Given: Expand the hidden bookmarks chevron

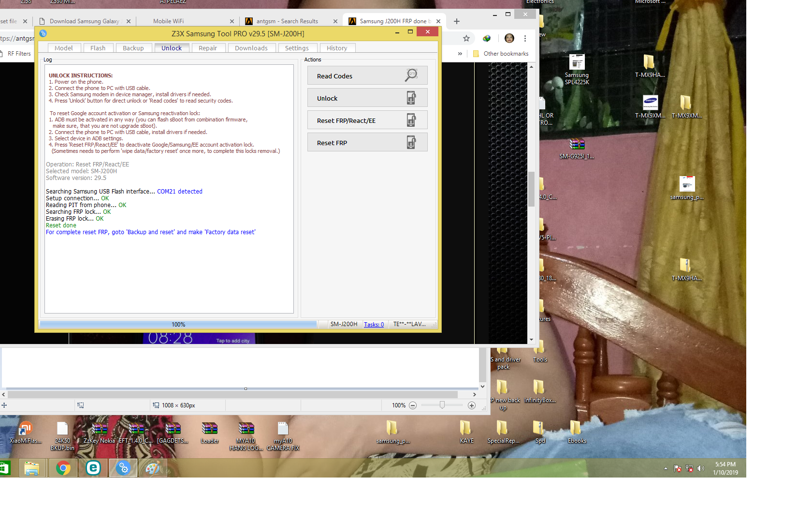Looking at the screenshot, I should pos(460,54).
